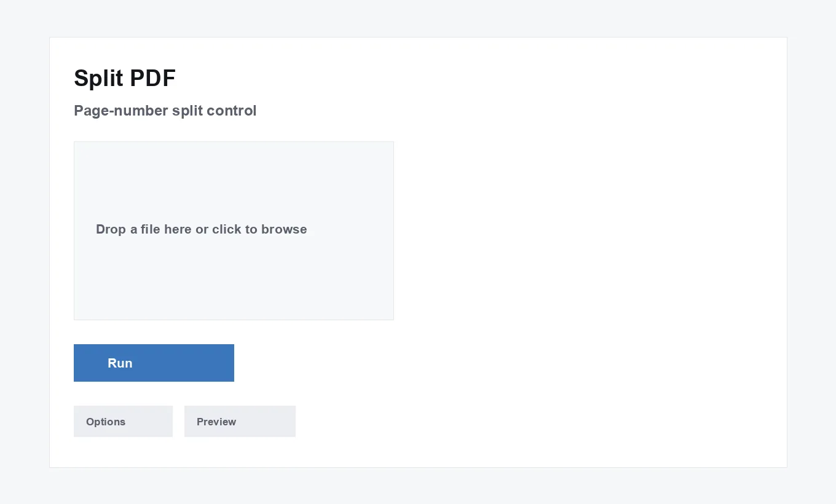The image size is (836, 504).
Task: Show the output Preview panel
Action: coord(240,421)
